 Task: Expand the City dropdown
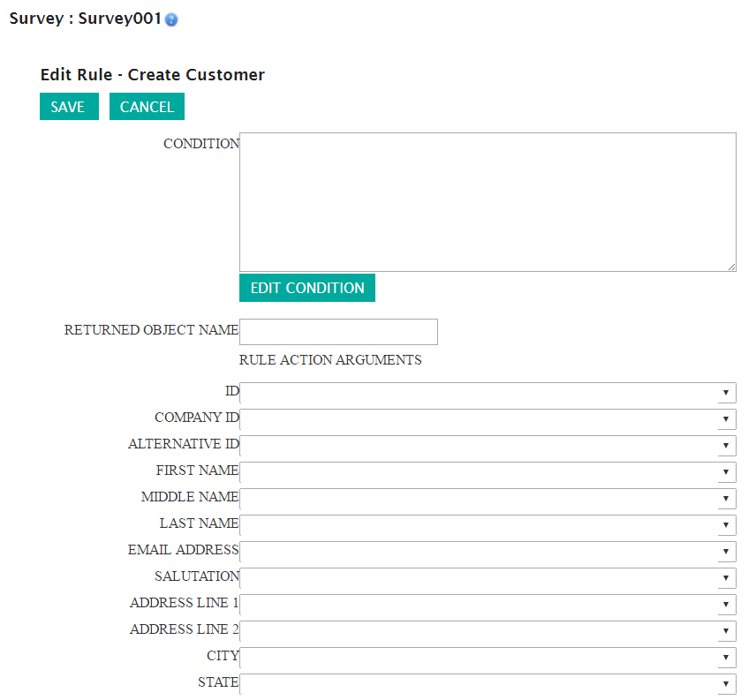pos(488,658)
